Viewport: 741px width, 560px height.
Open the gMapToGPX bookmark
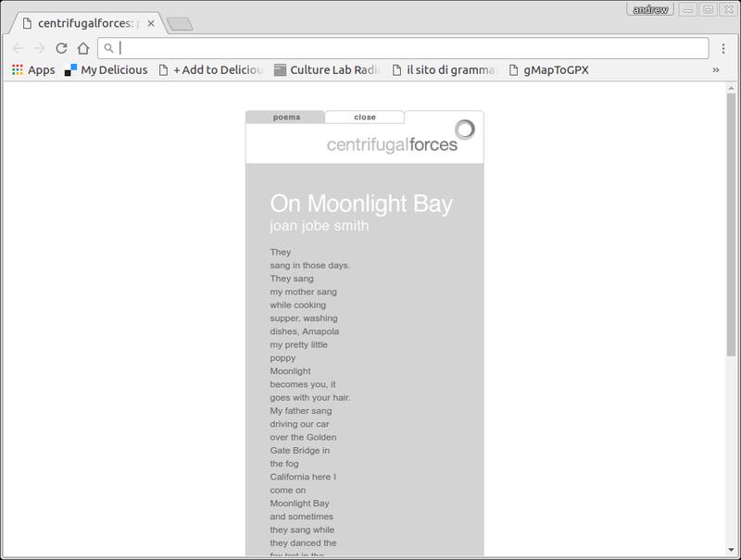click(548, 69)
